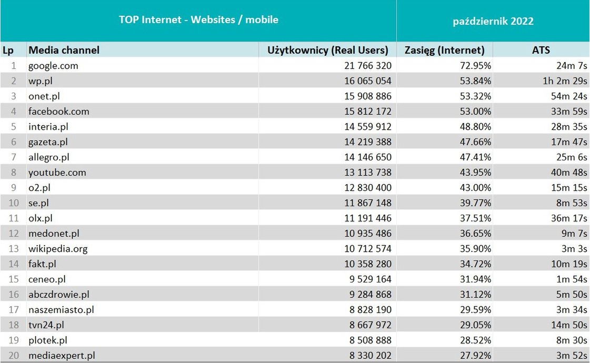Select the Użytkownicy (Real Users) header
The image size is (590, 364).
(x=328, y=50)
